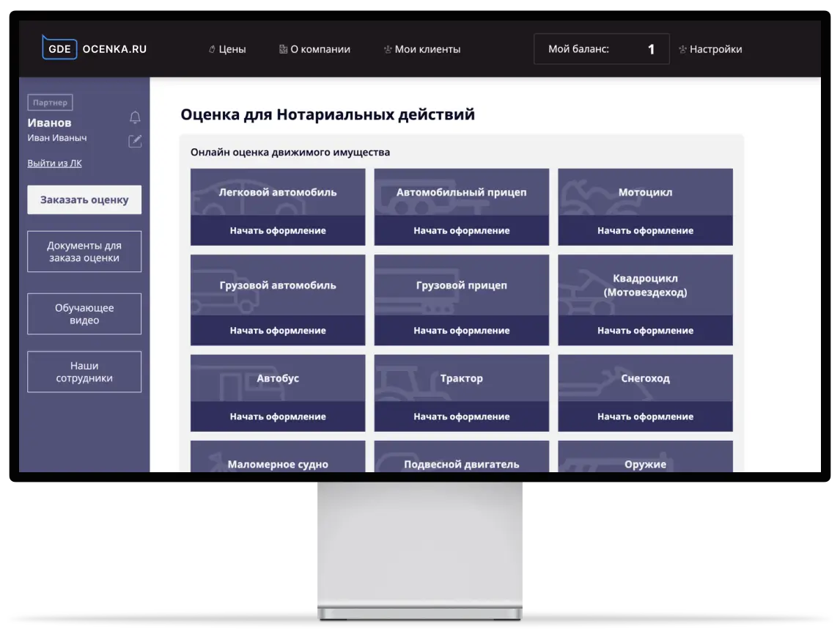Open the Цены menu item

pos(227,49)
